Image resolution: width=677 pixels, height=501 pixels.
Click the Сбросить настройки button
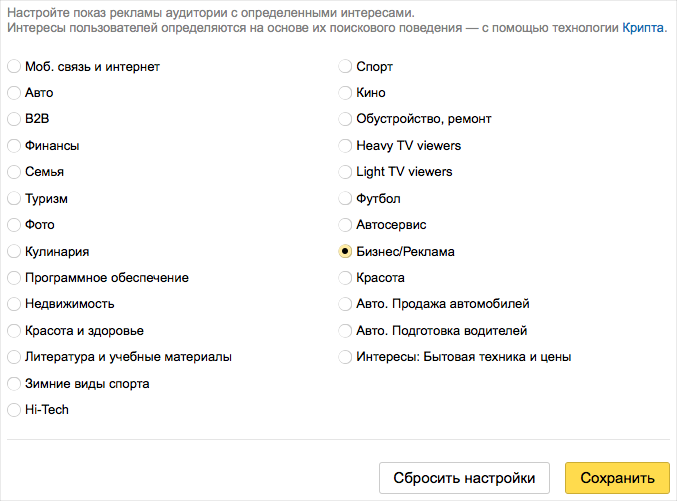pos(464,478)
